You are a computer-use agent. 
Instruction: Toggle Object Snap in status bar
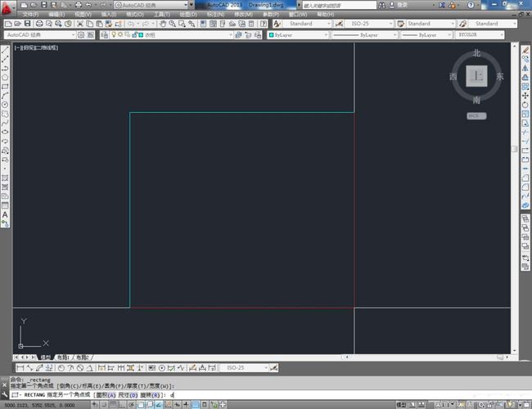click(141, 405)
